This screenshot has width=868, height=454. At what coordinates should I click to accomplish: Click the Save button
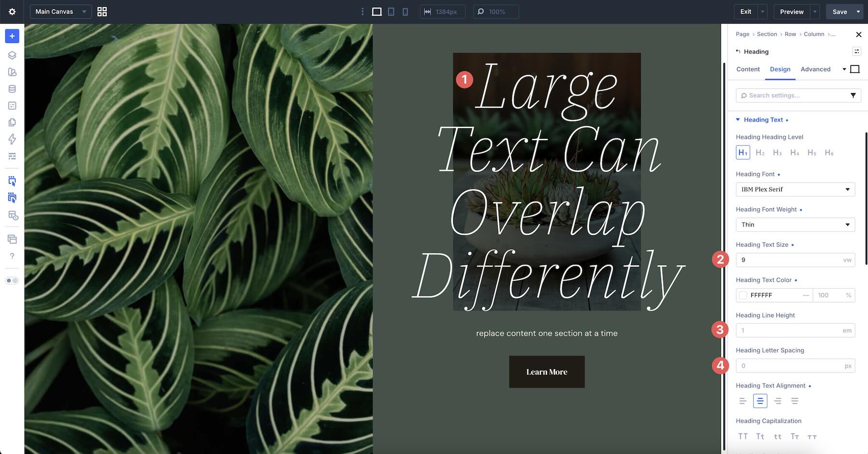[840, 12]
